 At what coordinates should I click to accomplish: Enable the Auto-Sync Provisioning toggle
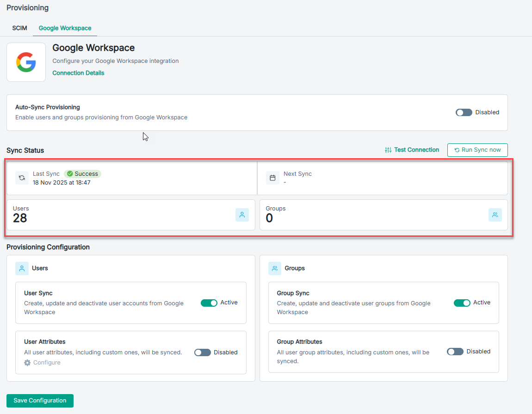click(464, 112)
